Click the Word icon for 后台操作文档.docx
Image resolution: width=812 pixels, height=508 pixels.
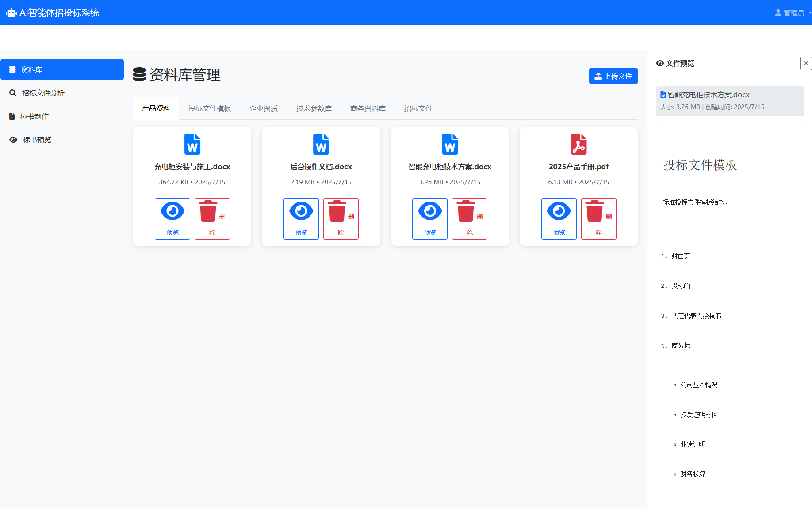point(321,144)
